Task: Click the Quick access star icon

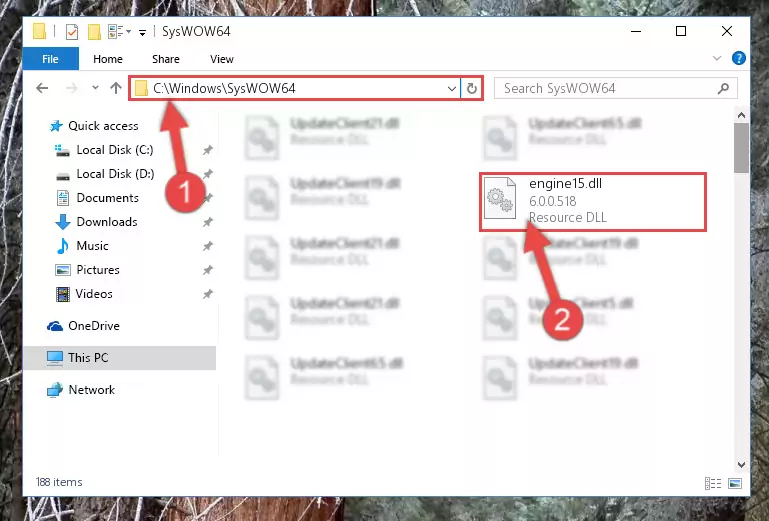Action: (56, 126)
